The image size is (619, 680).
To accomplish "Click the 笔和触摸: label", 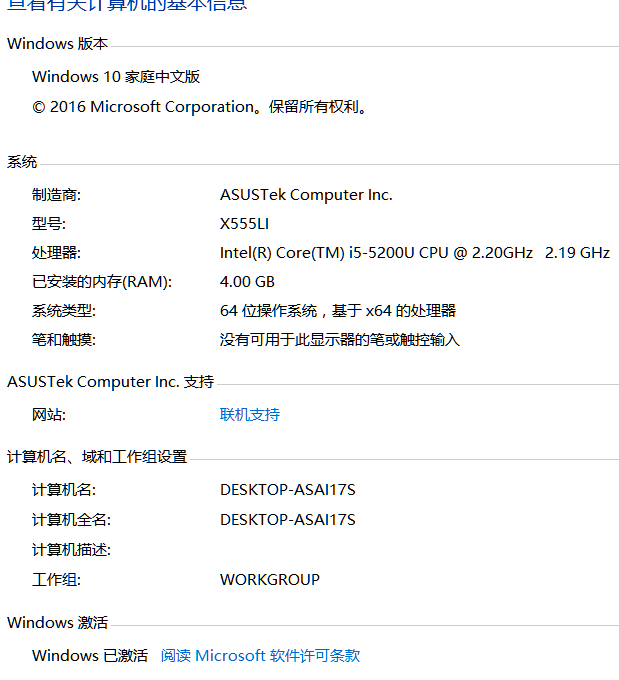I will click(x=64, y=340).
